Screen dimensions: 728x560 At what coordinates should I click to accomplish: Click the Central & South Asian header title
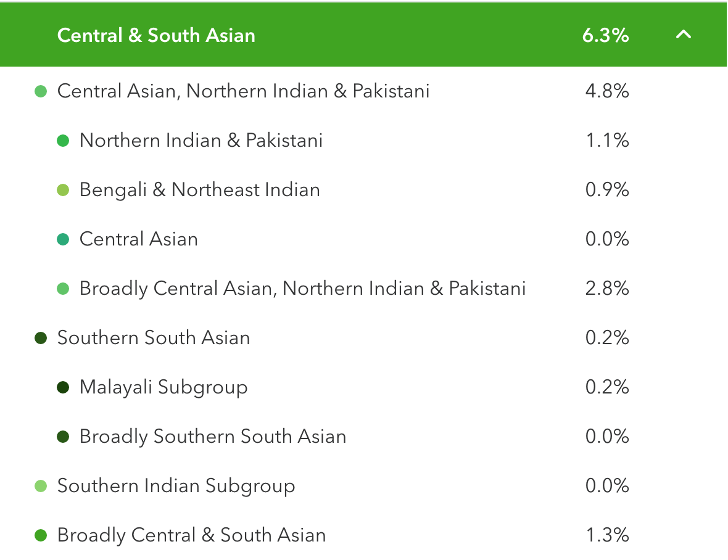[x=156, y=35]
